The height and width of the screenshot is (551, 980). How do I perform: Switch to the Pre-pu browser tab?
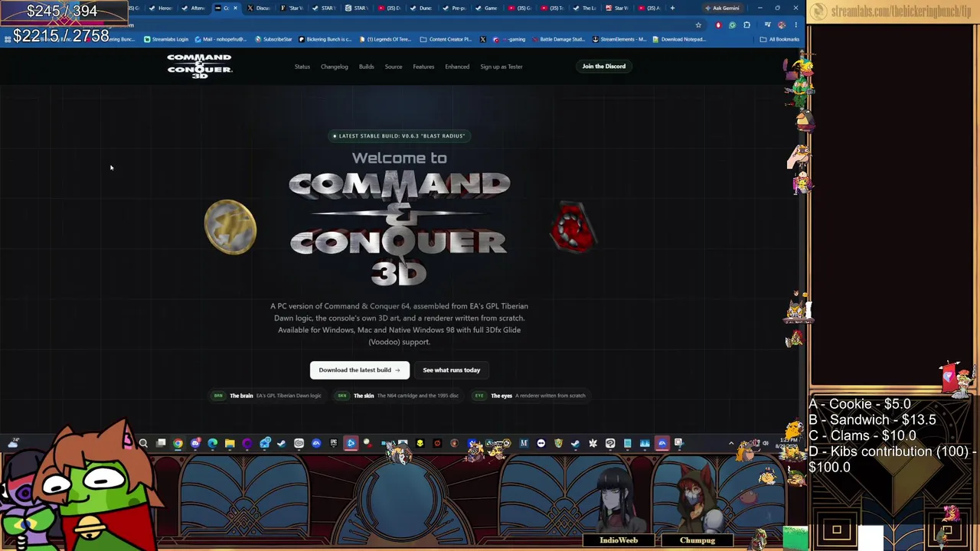tap(455, 8)
